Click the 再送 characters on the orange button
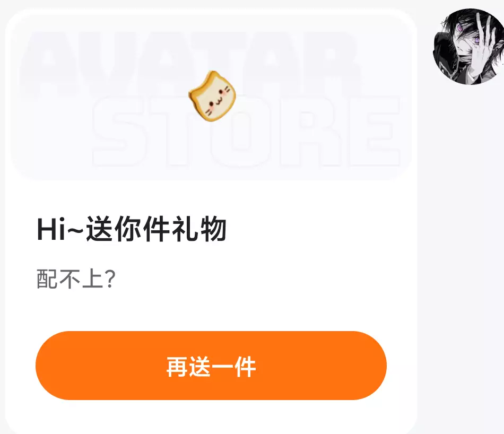Viewport: 504px width, 434px height. [x=188, y=366]
